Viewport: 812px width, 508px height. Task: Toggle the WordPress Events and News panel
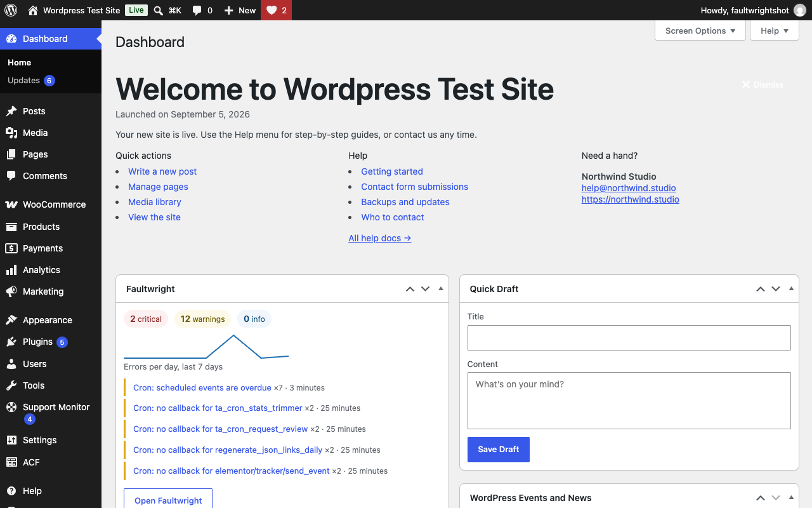pyautogui.click(x=791, y=498)
